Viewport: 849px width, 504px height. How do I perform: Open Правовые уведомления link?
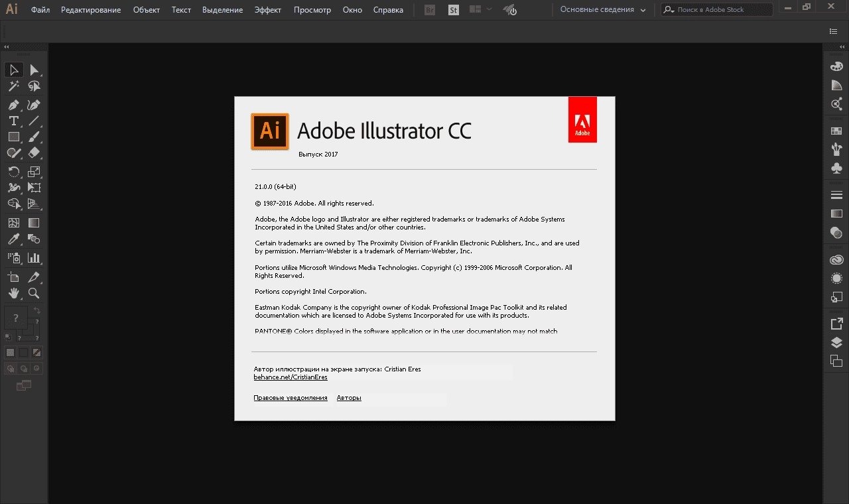(291, 398)
